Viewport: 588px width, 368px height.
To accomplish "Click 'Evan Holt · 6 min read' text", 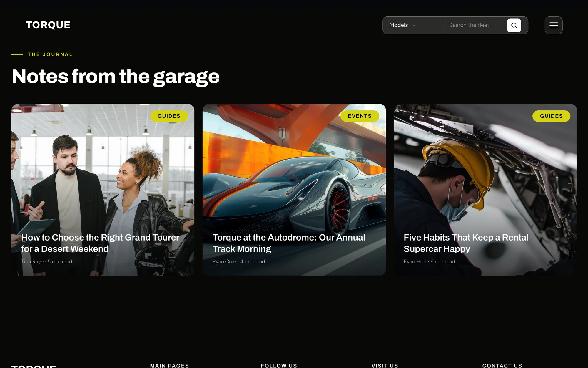I will click(429, 262).
